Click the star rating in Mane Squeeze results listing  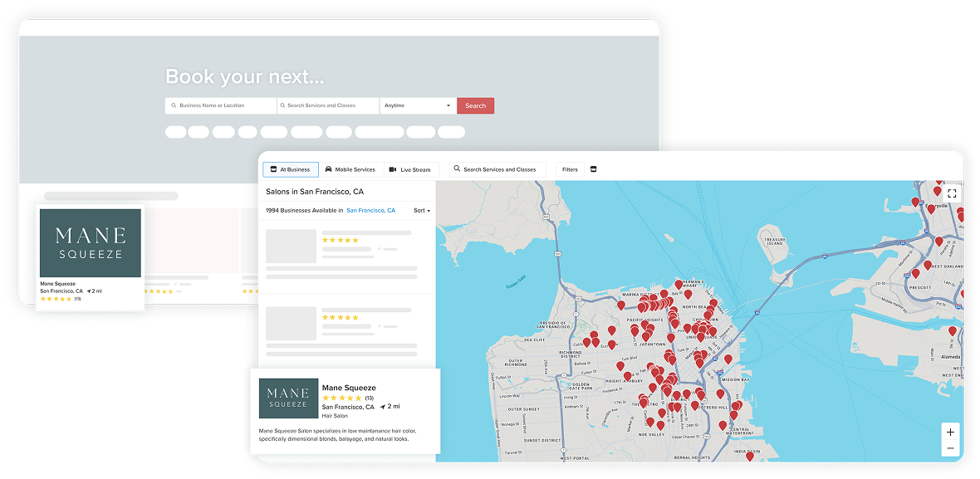pos(342,398)
